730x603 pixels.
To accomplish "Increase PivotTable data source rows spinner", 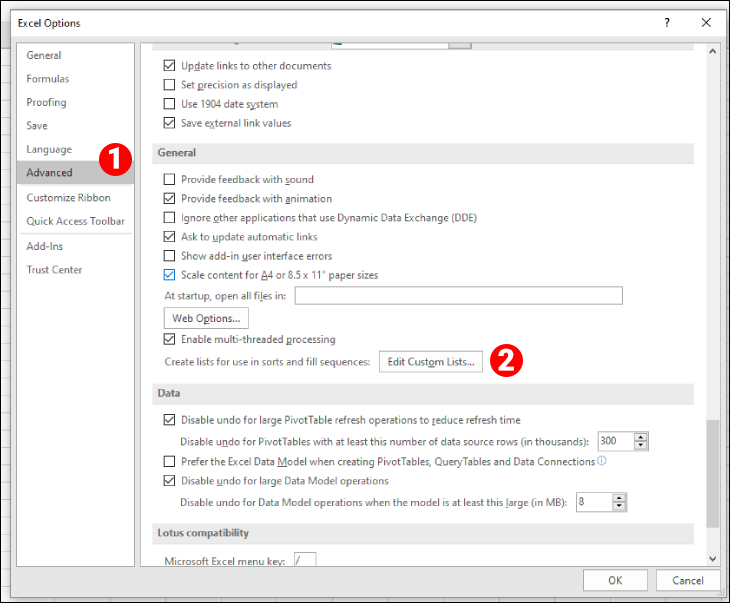I will [641, 437].
